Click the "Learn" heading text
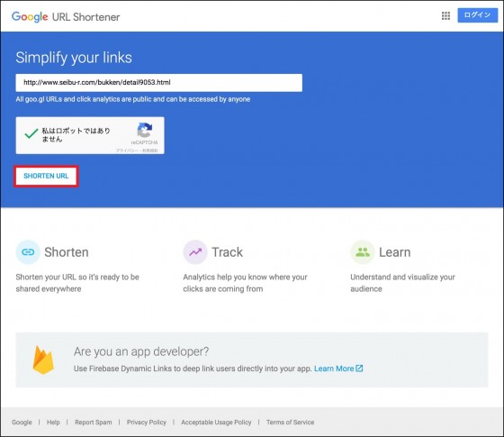The image size is (504, 437). 395,252
